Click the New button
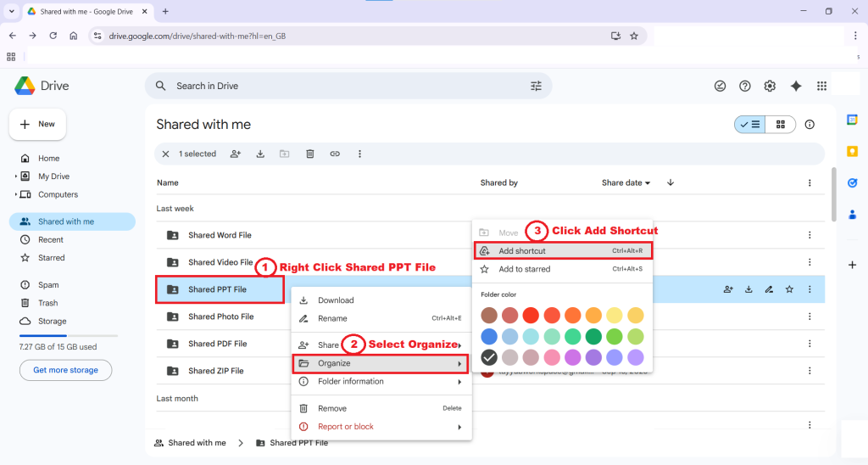The height and width of the screenshot is (465, 868). pos(37,124)
